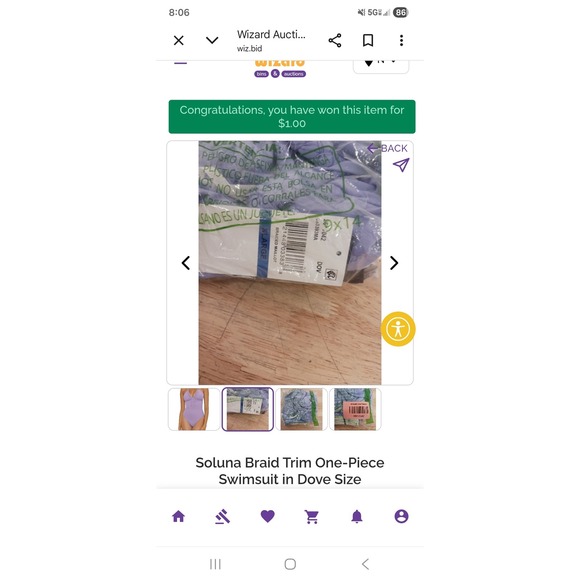Viewport: 580px width, 580px height.
Task: Open notifications with the bell icon
Action: pos(357,516)
